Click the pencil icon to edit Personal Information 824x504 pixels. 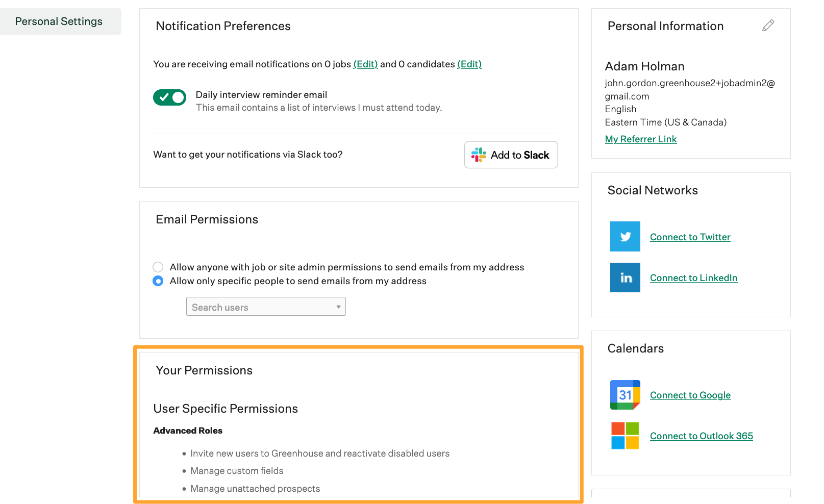[767, 25]
